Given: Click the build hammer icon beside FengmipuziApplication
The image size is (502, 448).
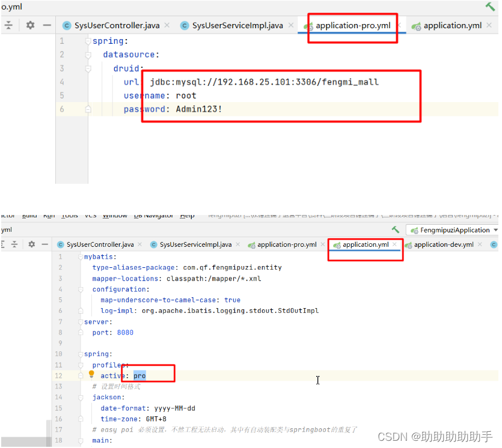Looking at the screenshot, I should [x=396, y=229].
